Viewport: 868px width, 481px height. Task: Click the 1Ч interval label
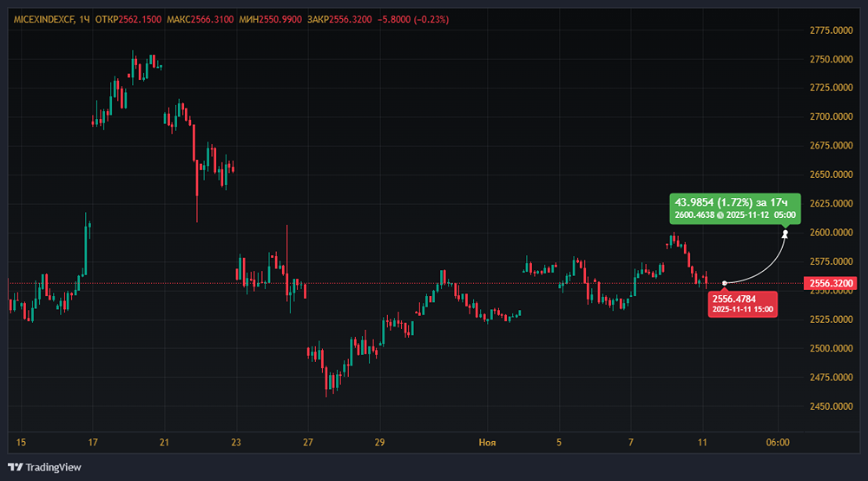tap(84, 19)
